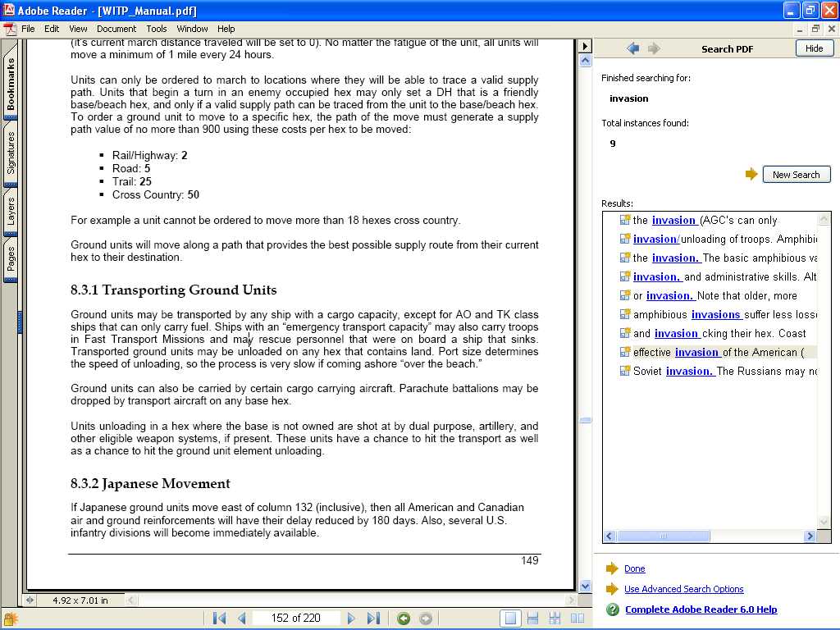Click the green help question icon
The image size is (840, 630).
(612, 609)
